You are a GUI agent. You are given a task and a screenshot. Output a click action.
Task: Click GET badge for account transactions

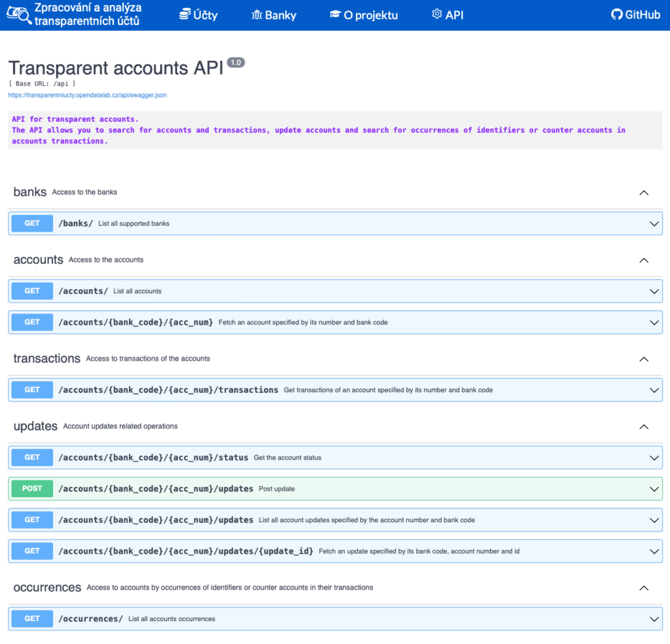[32, 389]
